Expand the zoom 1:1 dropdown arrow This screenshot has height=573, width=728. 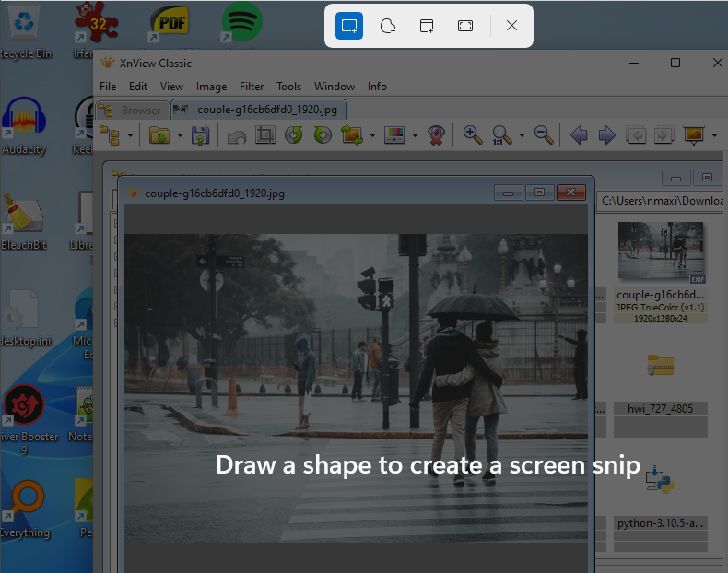point(522,135)
